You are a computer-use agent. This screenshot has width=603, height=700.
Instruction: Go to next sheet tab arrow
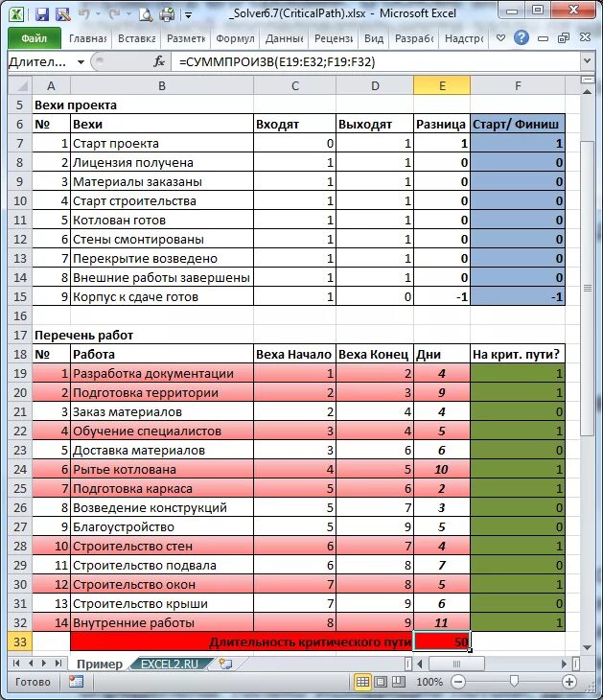click(x=44, y=664)
